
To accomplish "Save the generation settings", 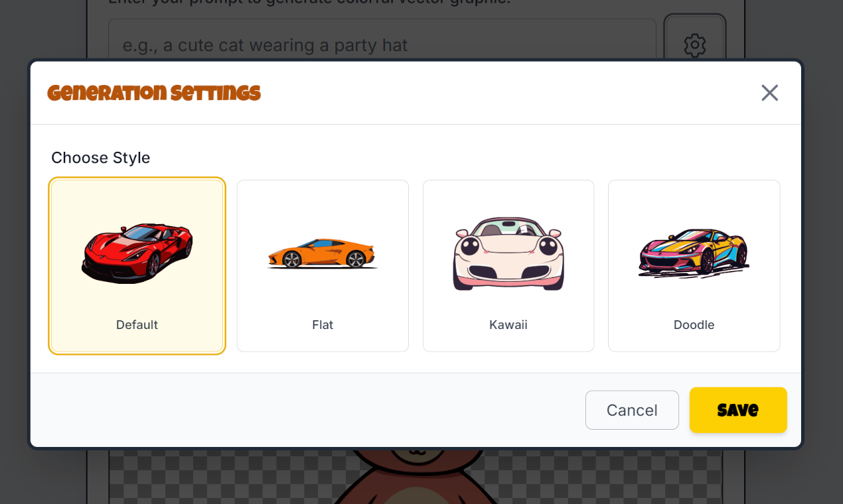I will [738, 410].
